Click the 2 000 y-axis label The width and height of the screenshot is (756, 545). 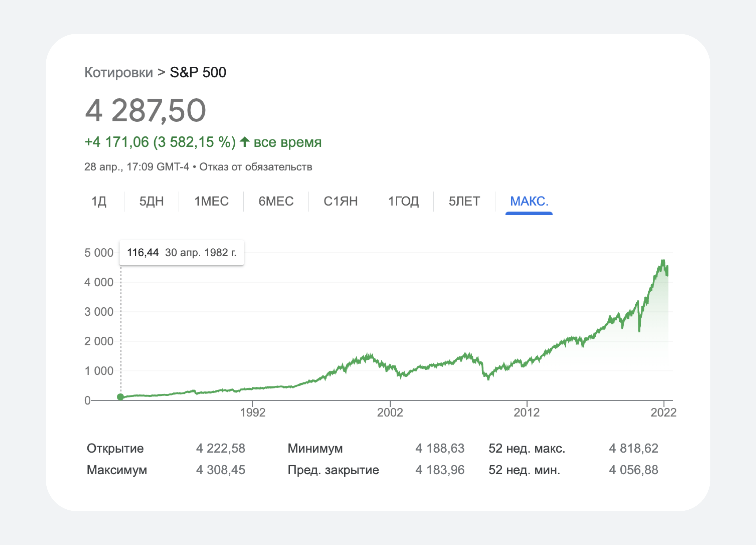(x=99, y=341)
